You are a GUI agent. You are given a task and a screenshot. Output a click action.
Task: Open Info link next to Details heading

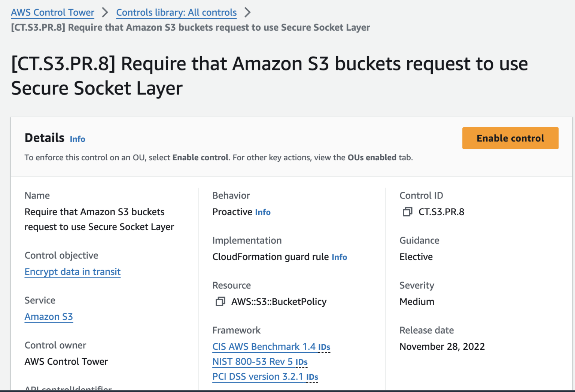pyautogui.click(x=77, y=139)
